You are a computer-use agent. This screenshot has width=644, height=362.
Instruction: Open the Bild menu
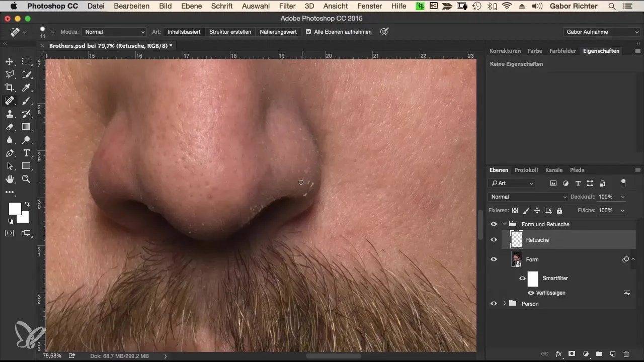pyautogui.click(x=165, y=6)
